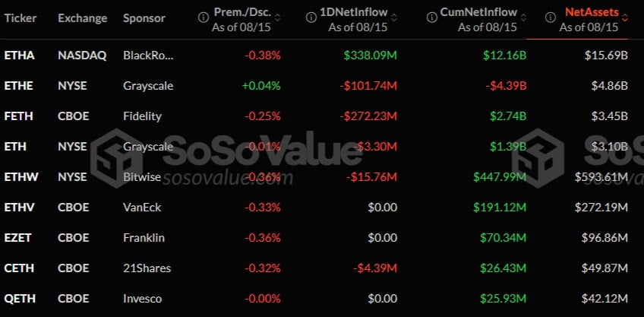
Task: Click the Sponsor column header
Action: [x=144, y=17]
